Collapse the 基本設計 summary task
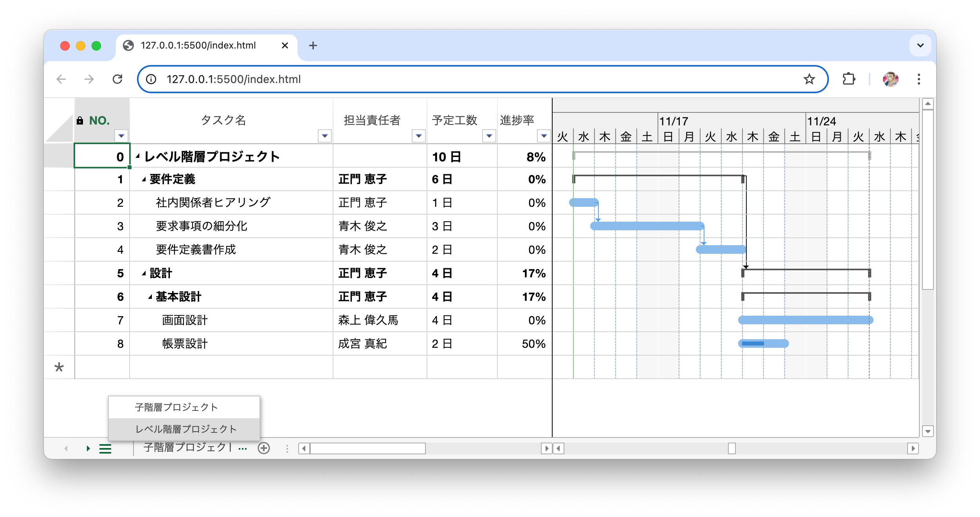The image size is (980, 517). pyautogui.click(x=150, y=297)
